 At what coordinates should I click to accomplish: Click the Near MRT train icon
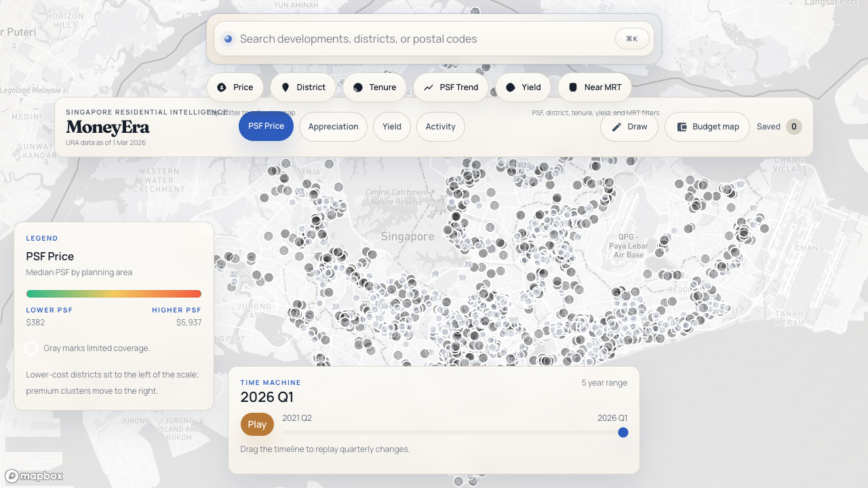[573, 87]
